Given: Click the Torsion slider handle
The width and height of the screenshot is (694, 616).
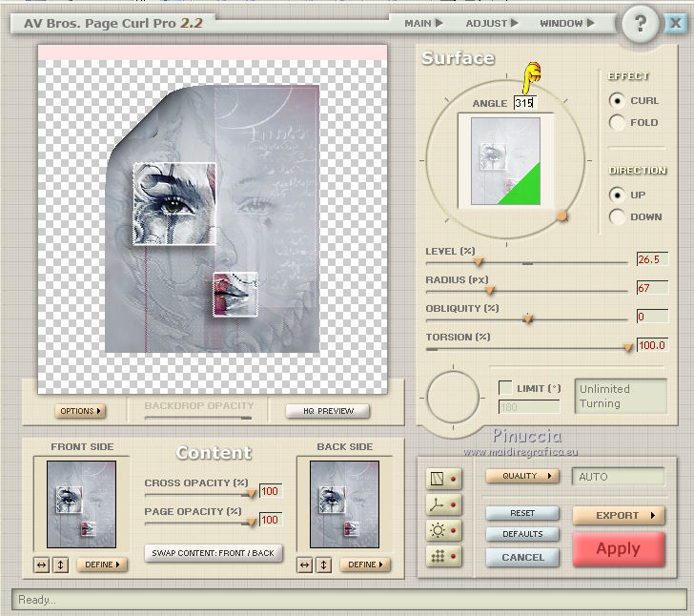Looking at the screenshot, I should click(x=628, y=347).
